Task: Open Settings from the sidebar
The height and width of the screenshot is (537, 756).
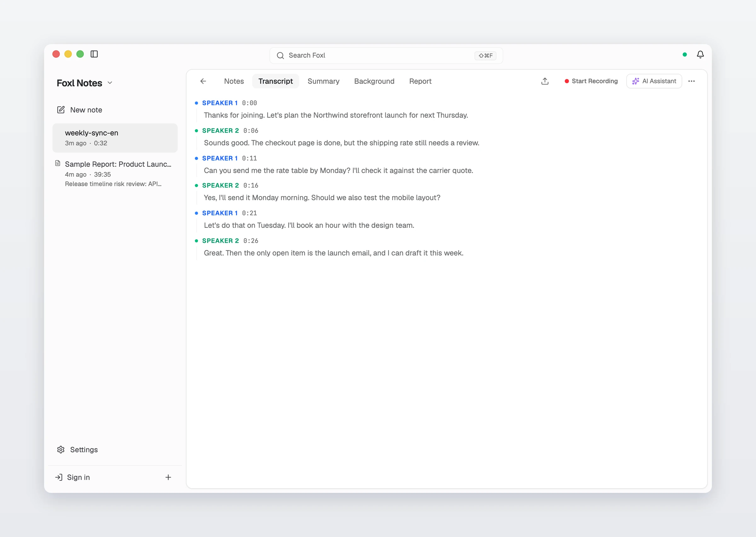Action: click(84, 450)
